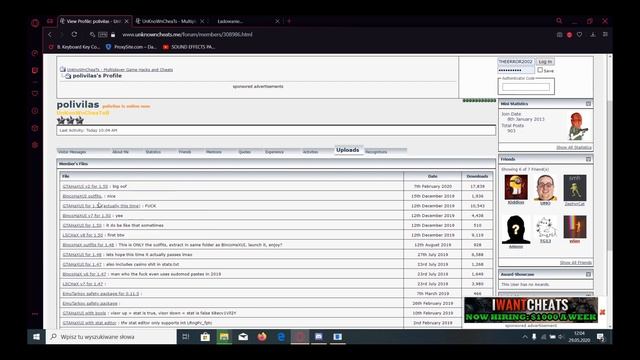Screen dimensions: 640x360
Task: Close the 'Ładowanie...' tab
Action: (277, 21)
